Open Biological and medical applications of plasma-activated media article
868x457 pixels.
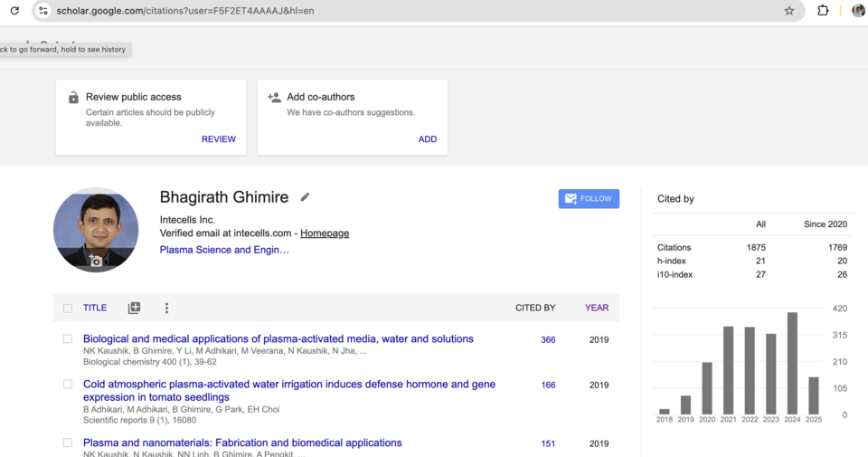(278, 339)
